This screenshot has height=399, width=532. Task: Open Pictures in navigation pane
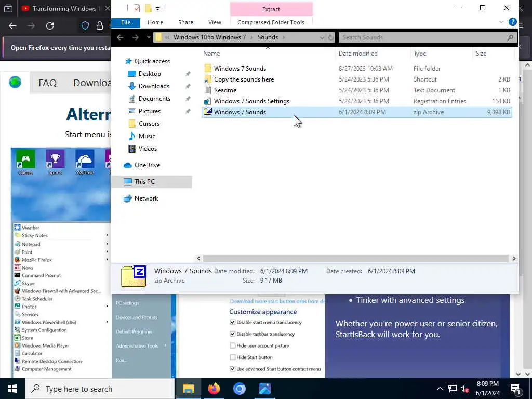pyautogui.click(x=149, y=111)
